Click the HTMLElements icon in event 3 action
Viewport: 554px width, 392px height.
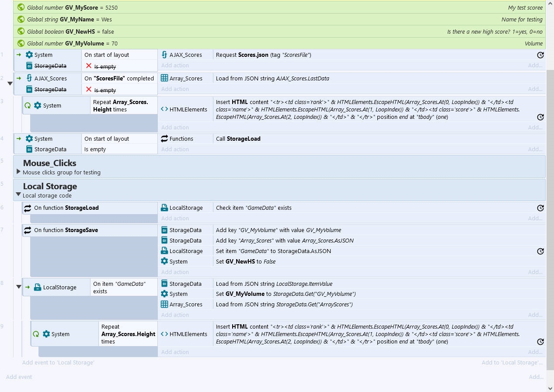click(164, 109)
